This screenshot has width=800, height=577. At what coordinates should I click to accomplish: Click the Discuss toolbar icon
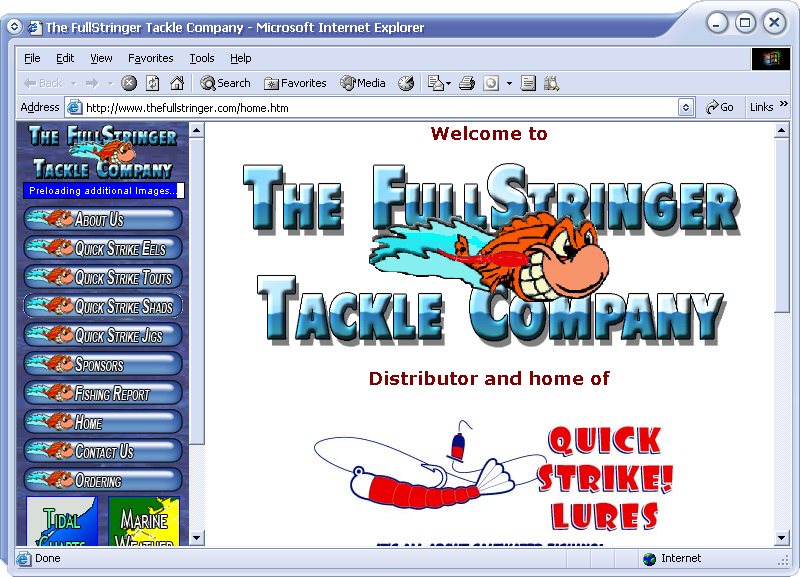click(x=528, y=83)
